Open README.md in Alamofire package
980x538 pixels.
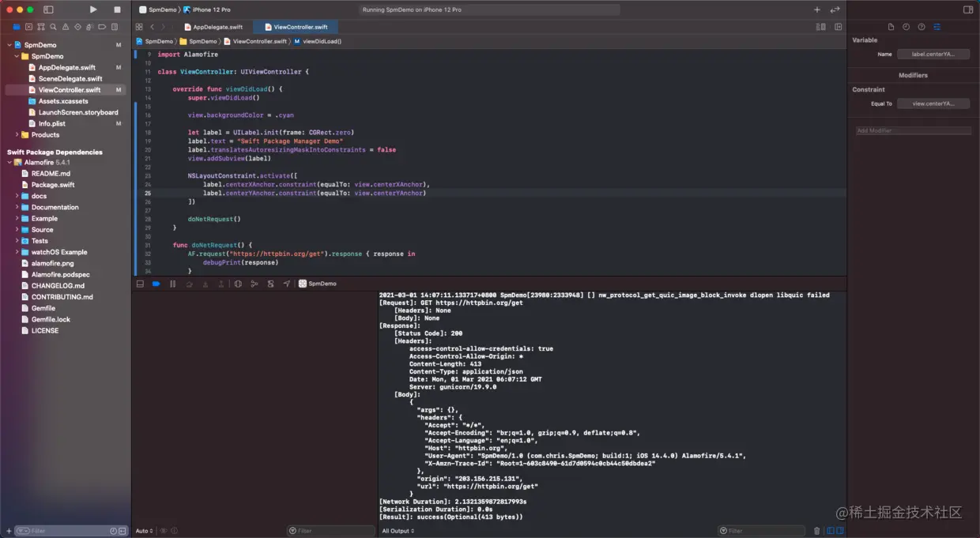click(51, 173)
